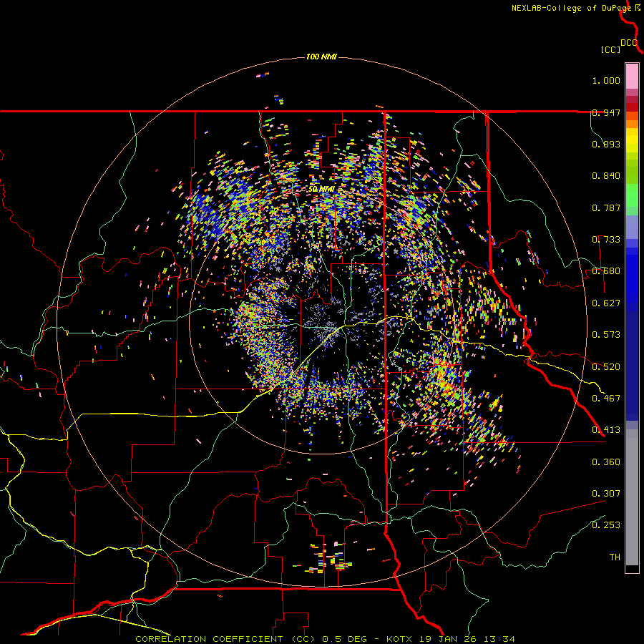The width and height of the screenshot is (644, 644).
Task: Select the 0.520 scale value
Action: [606, 367]
